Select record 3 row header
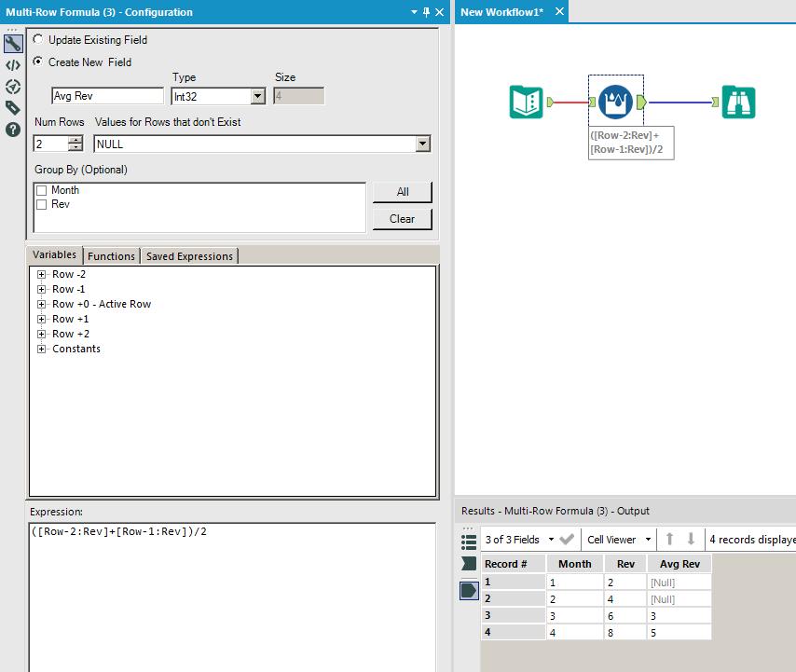Viewport: 796px width, 672px height. 514,616
